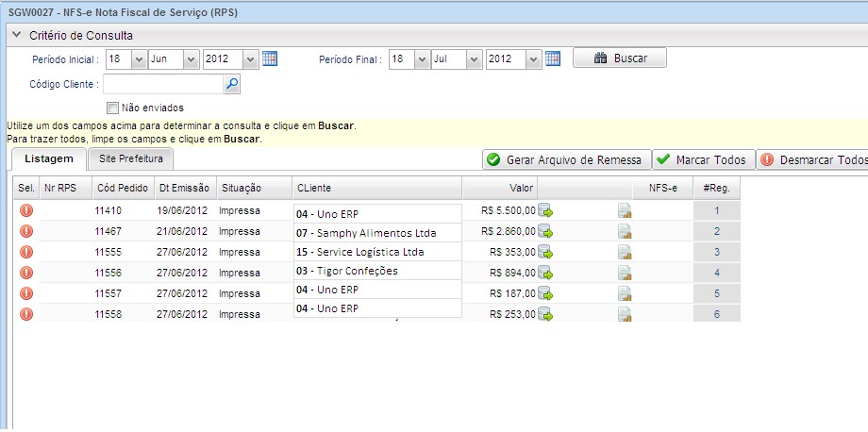The image size is (868, 432).
Task: Open the Período Inicial calendar picker
Action: 270,58
